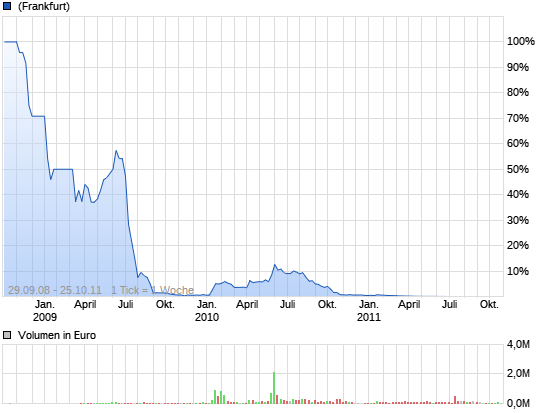Click the 30% price axis label
545x413 pixels.
(x=518, y=220)
